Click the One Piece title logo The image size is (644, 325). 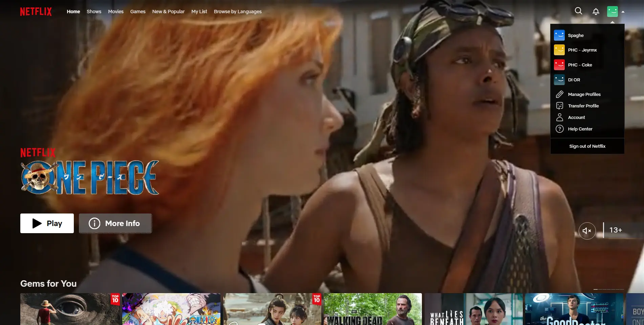tap(90, 177)
